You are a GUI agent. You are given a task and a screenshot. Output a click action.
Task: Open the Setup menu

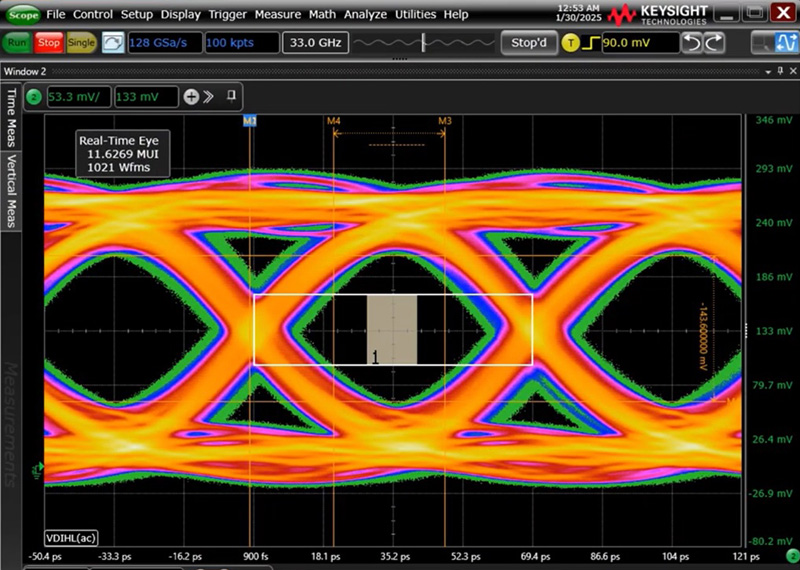tap(137, 15)
